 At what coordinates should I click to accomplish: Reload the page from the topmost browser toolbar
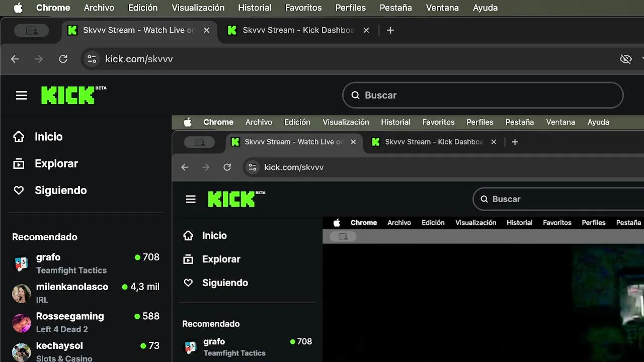[x=63, y=59]
